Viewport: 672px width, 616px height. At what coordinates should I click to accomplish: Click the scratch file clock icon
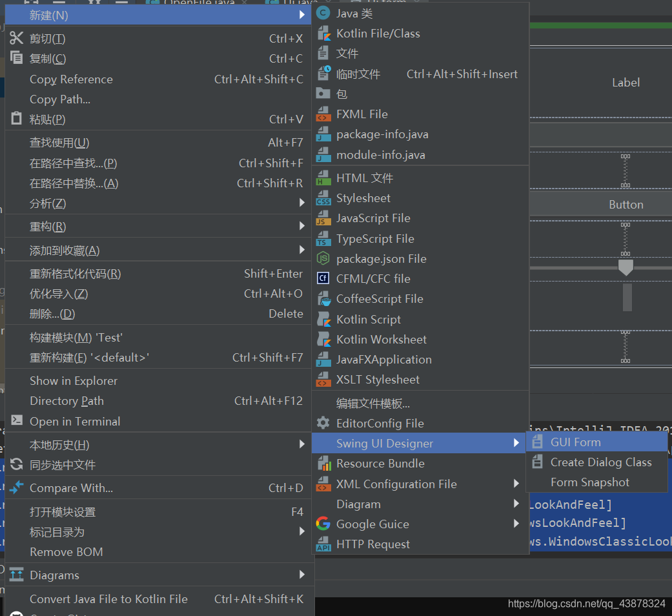pyautogui.click(x=323, y=74)
